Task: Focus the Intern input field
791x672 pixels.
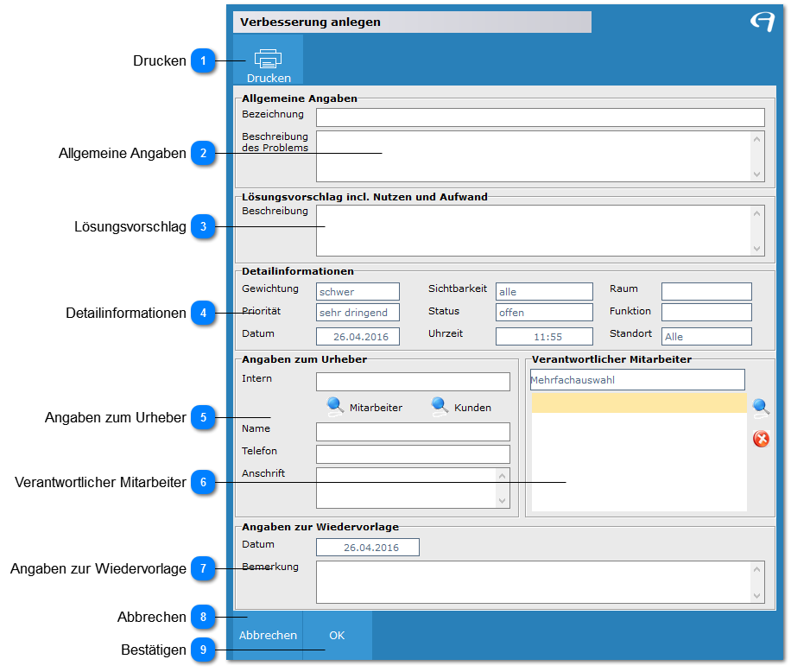Action: 413,382
